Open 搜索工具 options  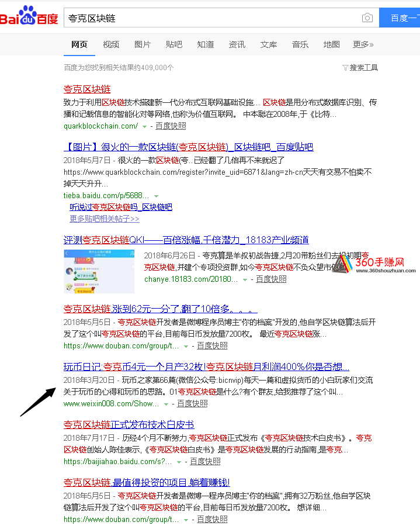tap(364, 68)
